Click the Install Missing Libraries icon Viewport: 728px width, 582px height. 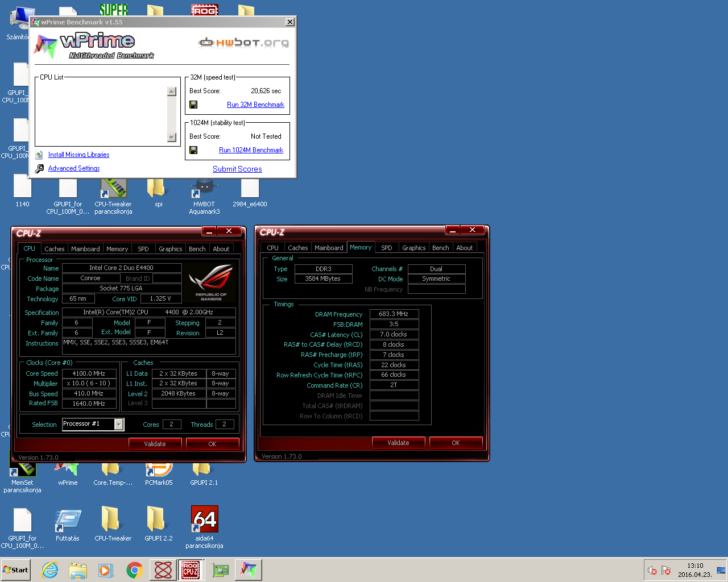(39, 155)
